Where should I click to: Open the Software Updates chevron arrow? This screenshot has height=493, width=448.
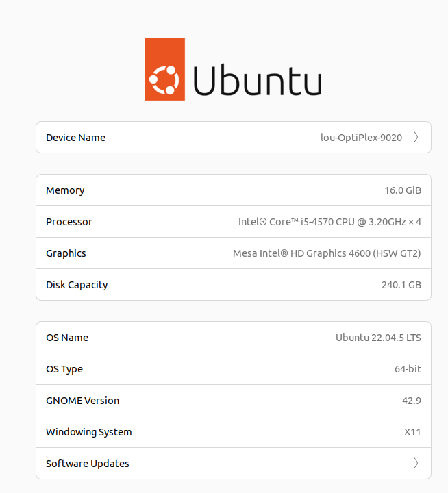point(416,464)
